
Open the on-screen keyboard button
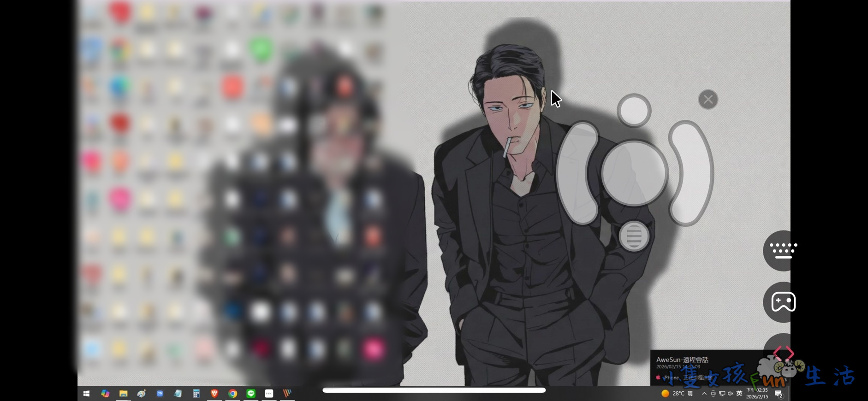[783, 250]
